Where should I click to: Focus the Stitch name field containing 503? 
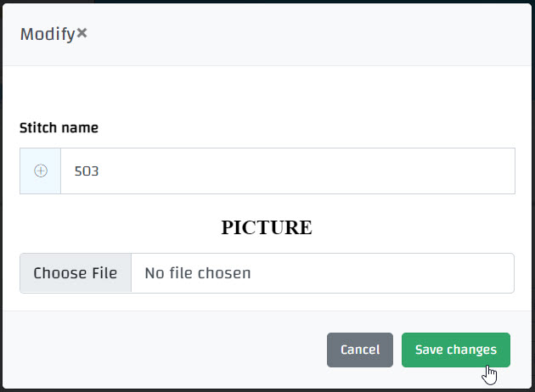287,171
